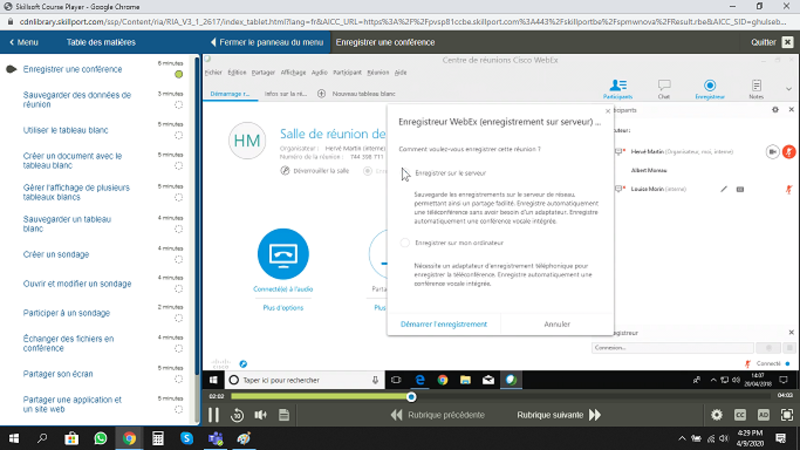Open WhatsApp from Windows taskbar

[101, 438]
